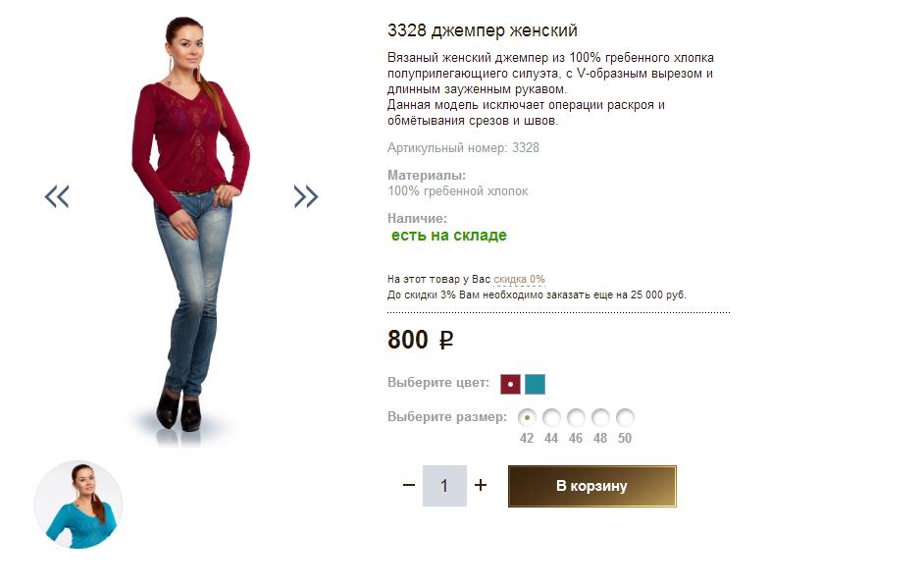Screen dimensions: 924x588
Task: Select size 48 radio button
Action: pos(600,417)
